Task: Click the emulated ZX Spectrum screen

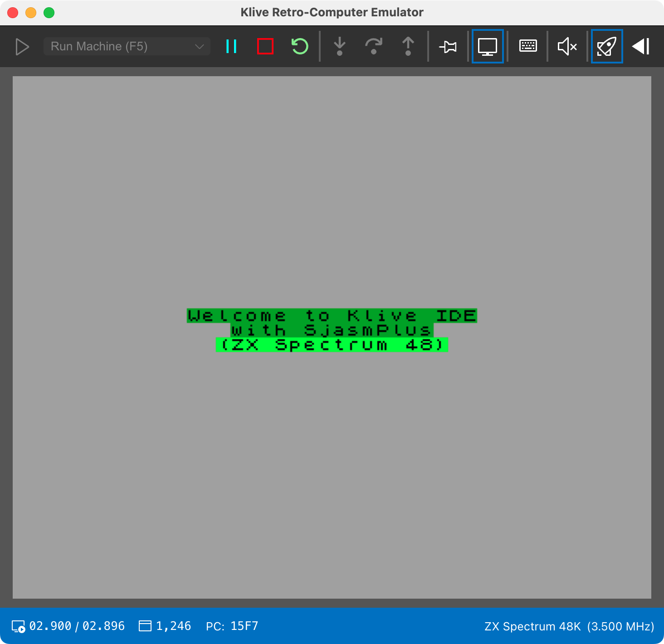Action: coord(332,337)
